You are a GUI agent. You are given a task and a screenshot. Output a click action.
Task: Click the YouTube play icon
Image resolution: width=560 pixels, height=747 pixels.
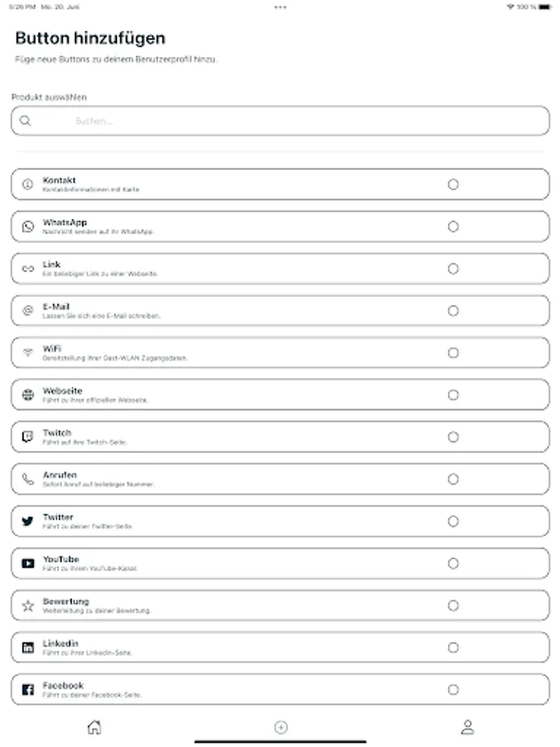coord(27,564)
